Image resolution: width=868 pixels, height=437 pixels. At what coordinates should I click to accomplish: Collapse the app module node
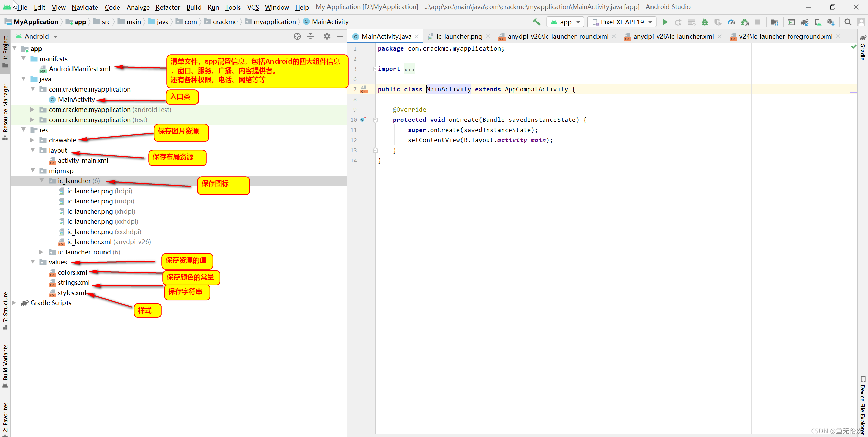click(15, 48)
